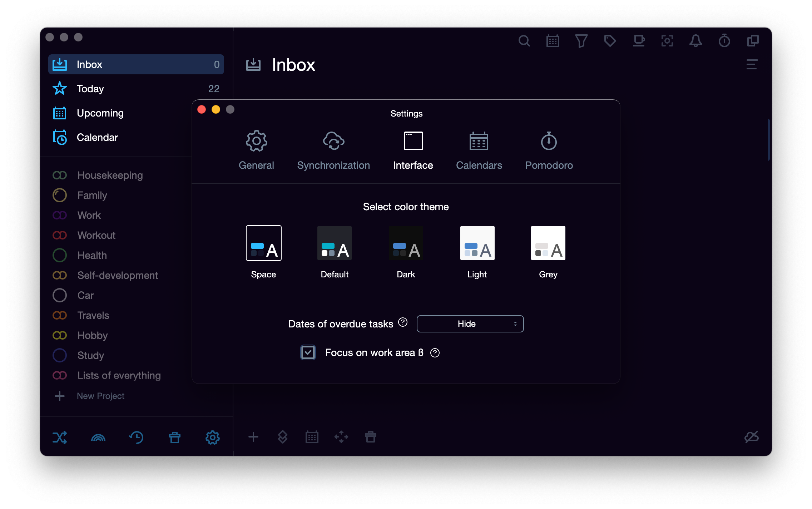
Task: Open tags with the tag icon
Action: click(610, 41)
